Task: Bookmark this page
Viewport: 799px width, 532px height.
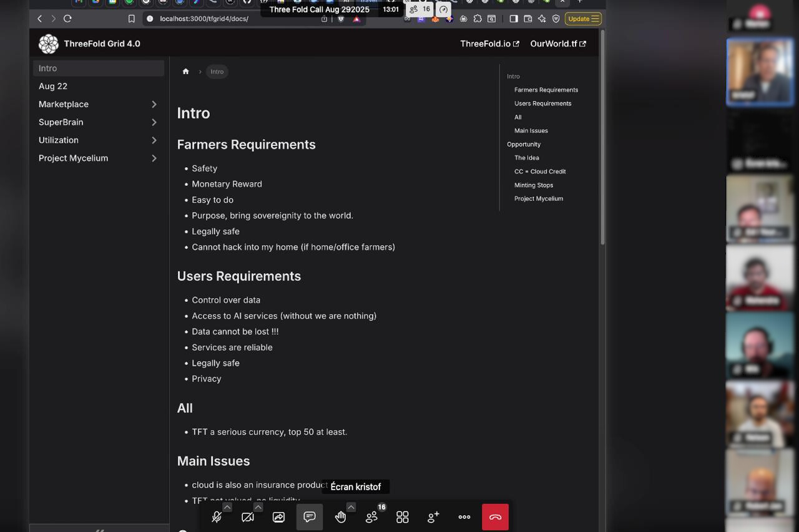Action: [131, 19]
